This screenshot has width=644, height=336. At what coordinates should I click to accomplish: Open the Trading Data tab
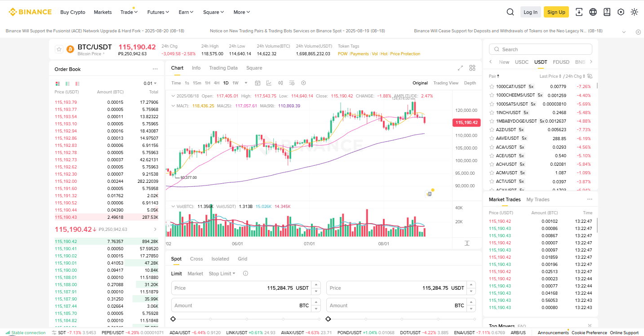click(x=223, y=68)
